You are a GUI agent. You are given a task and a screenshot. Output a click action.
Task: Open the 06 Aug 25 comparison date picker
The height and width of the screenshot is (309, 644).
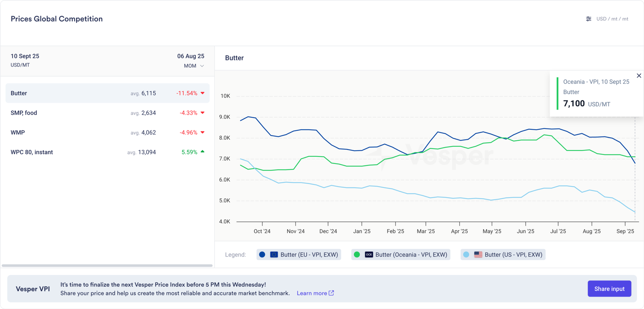tap(190, 56)
